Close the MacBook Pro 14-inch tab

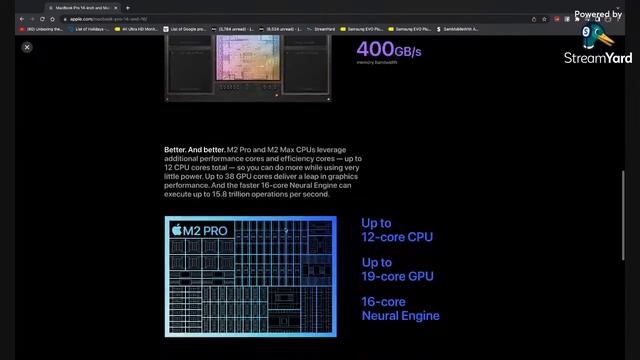click(x=116, y=8)
